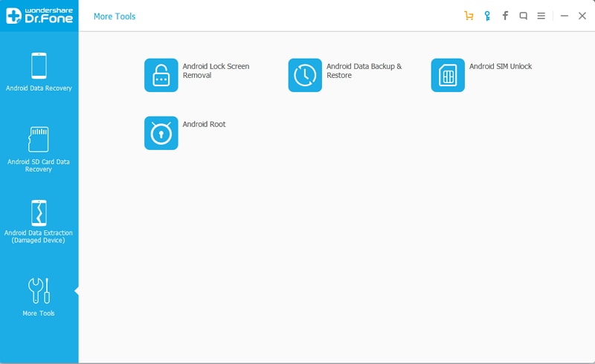This screenshot has width=595, height=364.
Task: Open the Android SIM Unlock card icon
Action: click(448, 75)
